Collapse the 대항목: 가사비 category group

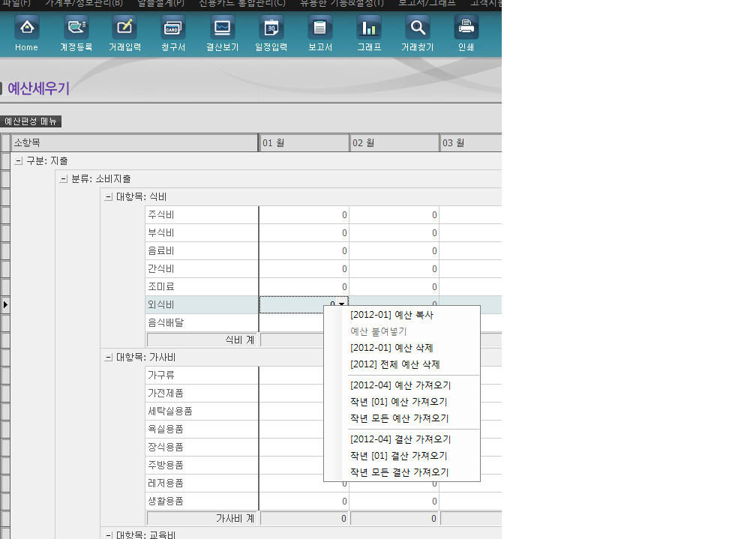click(x=107, y=356)
